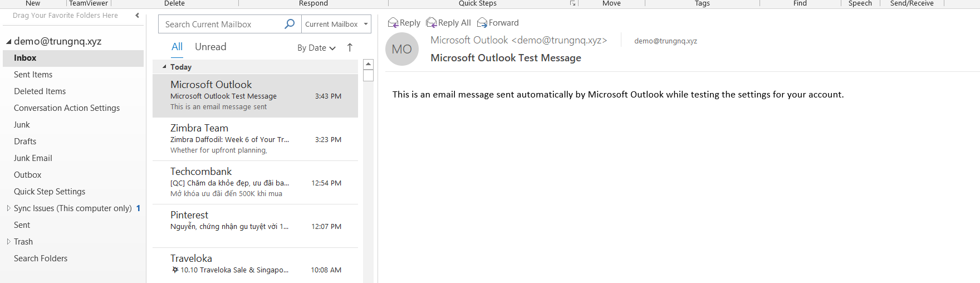Collapse the folder pane with the arrow

pos(137,16)
